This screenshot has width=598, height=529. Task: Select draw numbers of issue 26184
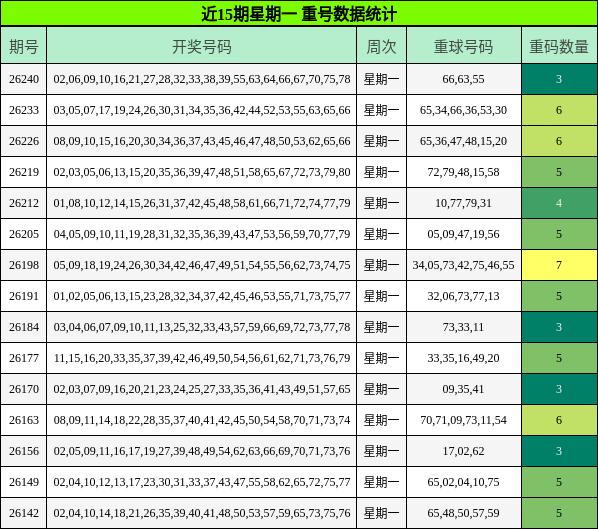pyautogui.click(x=202, y=327)
